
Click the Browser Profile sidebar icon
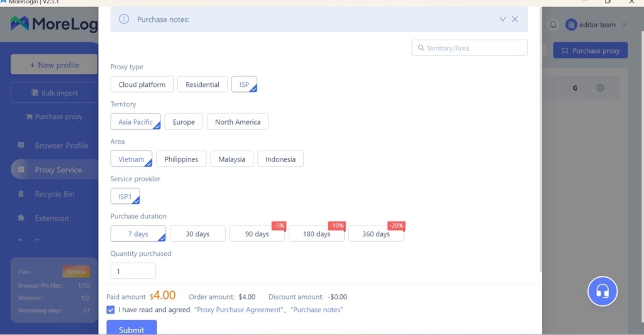coord(21,145)
